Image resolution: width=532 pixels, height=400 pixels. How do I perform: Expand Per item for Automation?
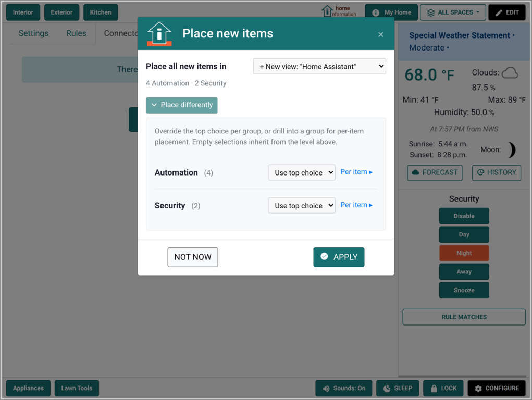point(356,172)
